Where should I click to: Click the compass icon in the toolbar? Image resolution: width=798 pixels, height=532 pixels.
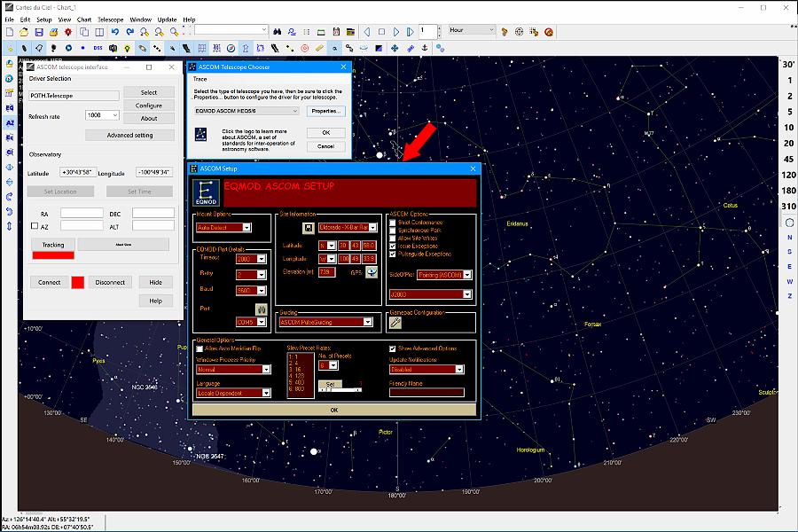point(231,49)
